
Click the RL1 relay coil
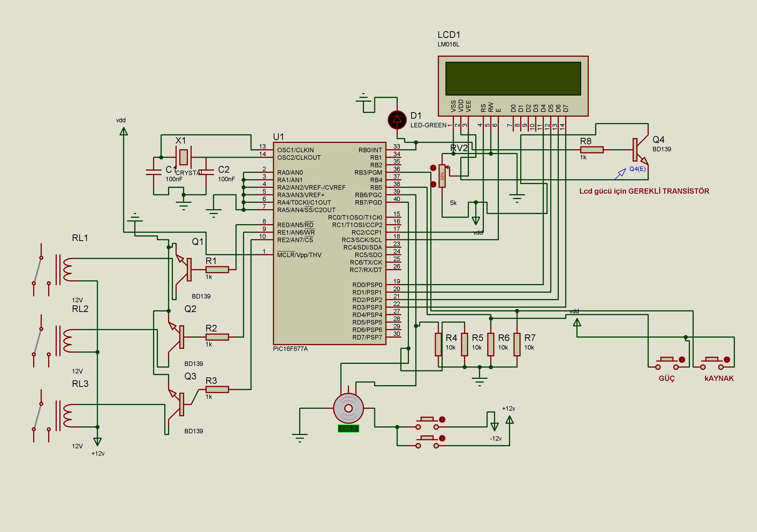click(x=68, y=270)
